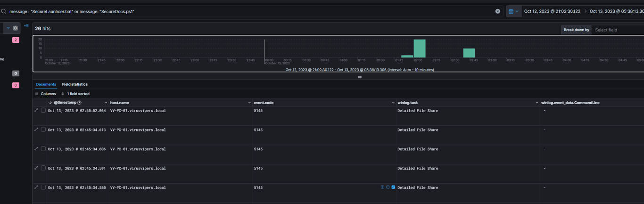The width and height of the screenshot is (644, 204).
Task: Clear the search query with the X icon
Action: click(x=497, y=11)
